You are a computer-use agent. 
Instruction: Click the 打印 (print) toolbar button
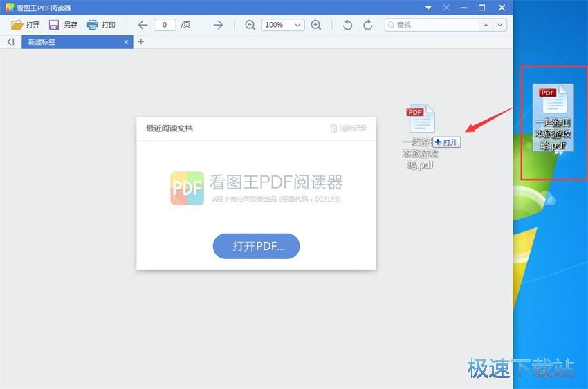pyautogui.click(x=101, y=25)
